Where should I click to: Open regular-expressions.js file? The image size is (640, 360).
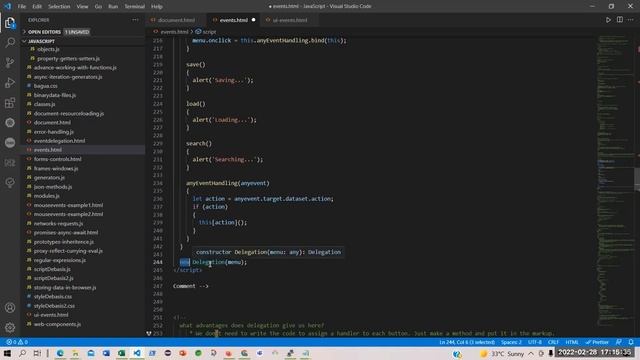60,260
